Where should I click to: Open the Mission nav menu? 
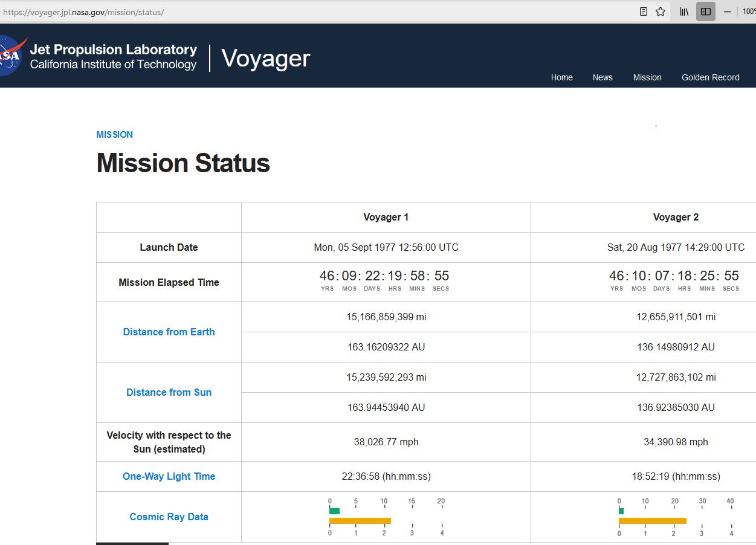647,77
